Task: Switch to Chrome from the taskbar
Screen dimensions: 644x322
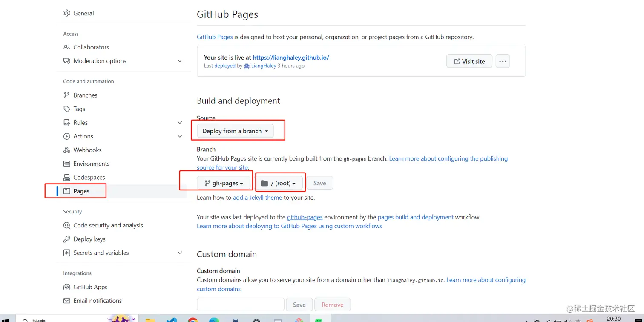Action: pos(193,319)
